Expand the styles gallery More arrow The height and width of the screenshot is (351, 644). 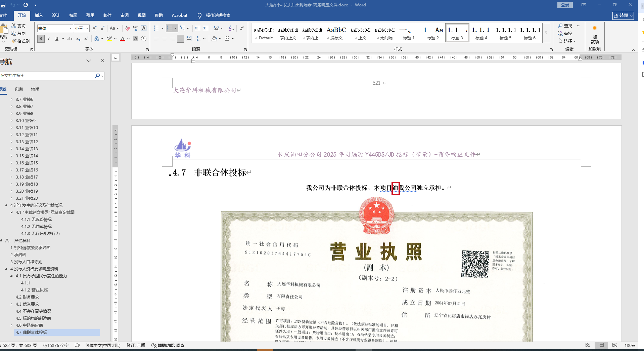point(546,33)
